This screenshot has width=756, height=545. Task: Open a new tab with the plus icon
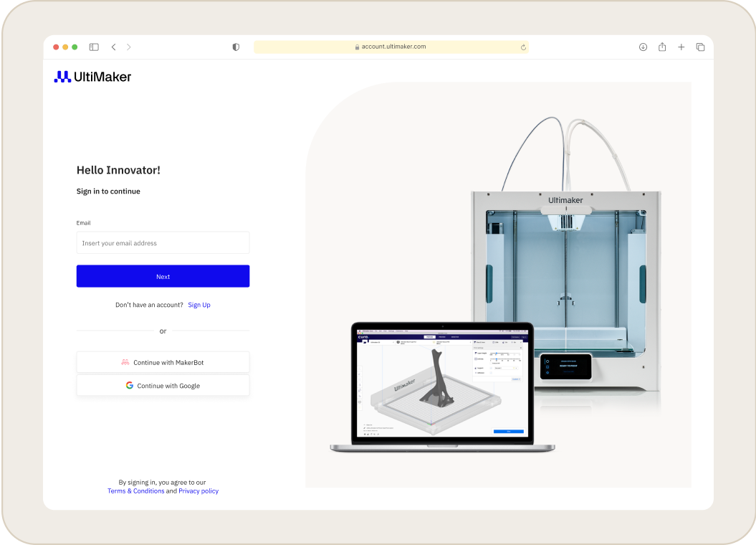pos(681,47)
